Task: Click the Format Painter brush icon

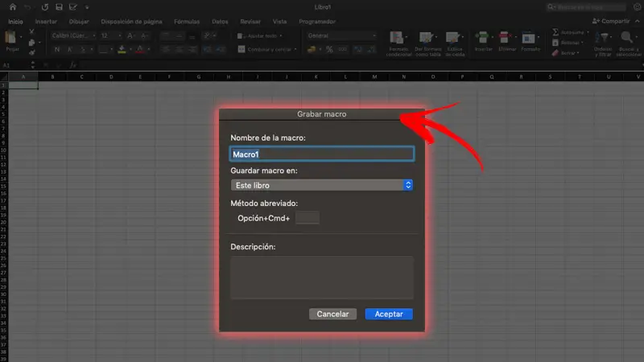Action: [x=31, y=52]
